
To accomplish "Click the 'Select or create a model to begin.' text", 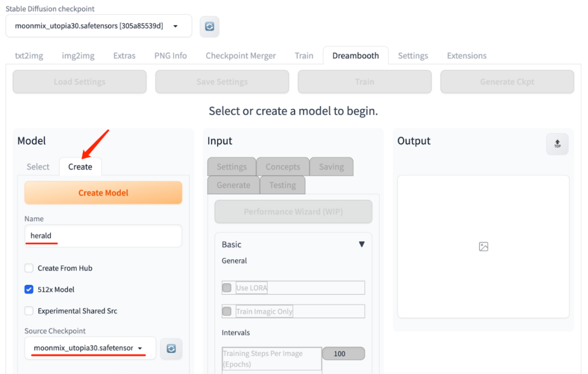I will (293, 111).
